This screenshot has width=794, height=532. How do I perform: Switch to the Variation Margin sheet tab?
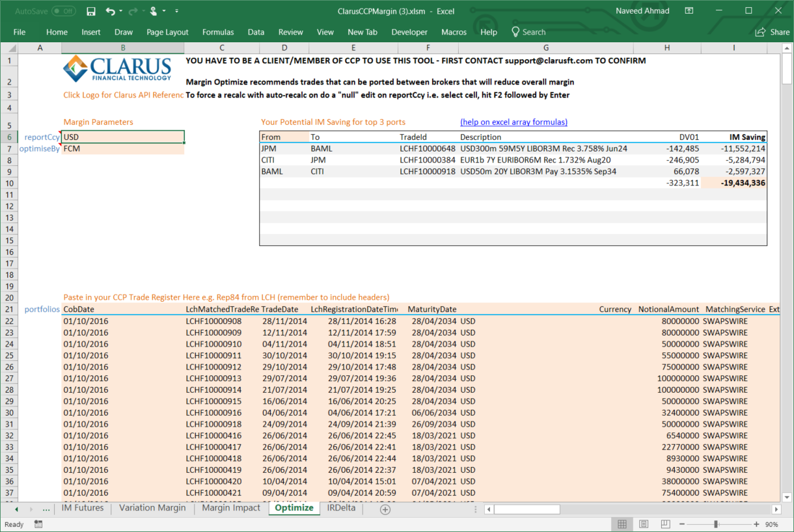click(x=152, y=508)
